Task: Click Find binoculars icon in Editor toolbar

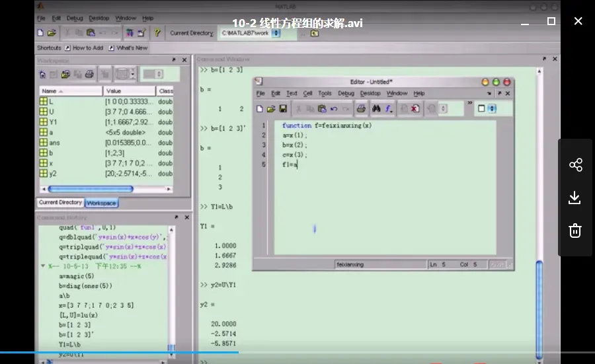Action: [376, 109]
